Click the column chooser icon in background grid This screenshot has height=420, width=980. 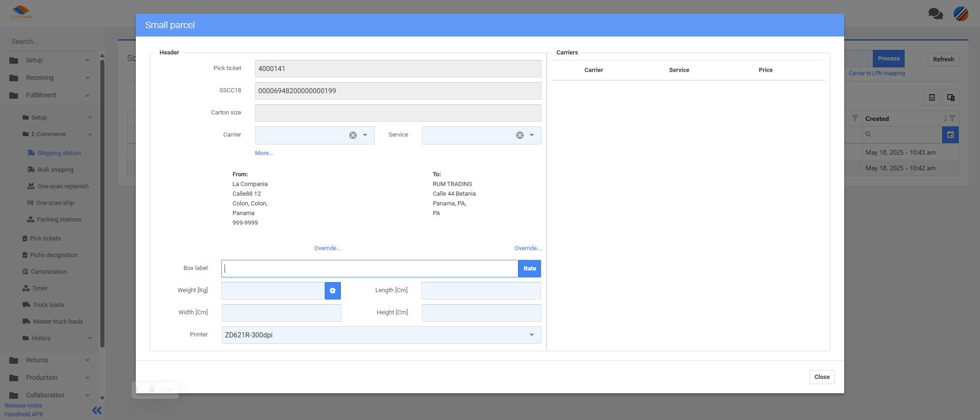pyautogui.click(x=951, y=97)
